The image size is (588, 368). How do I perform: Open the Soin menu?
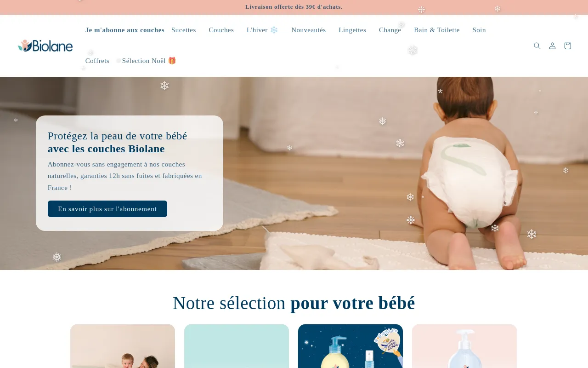(x=479, y=30)
